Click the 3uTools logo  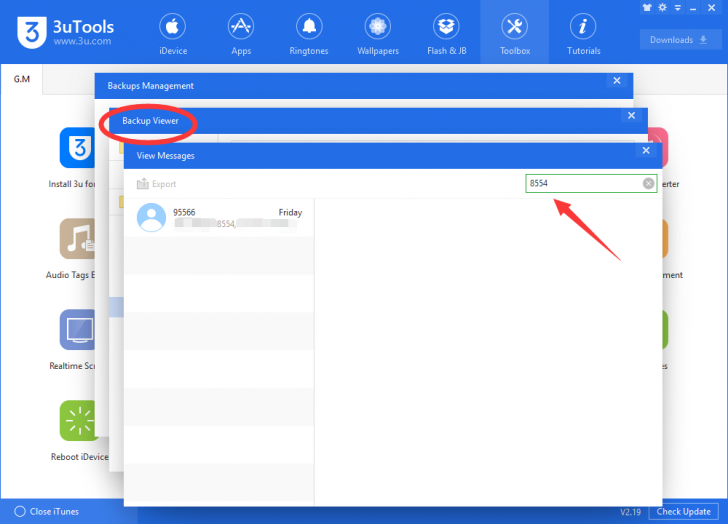(32, 32)
